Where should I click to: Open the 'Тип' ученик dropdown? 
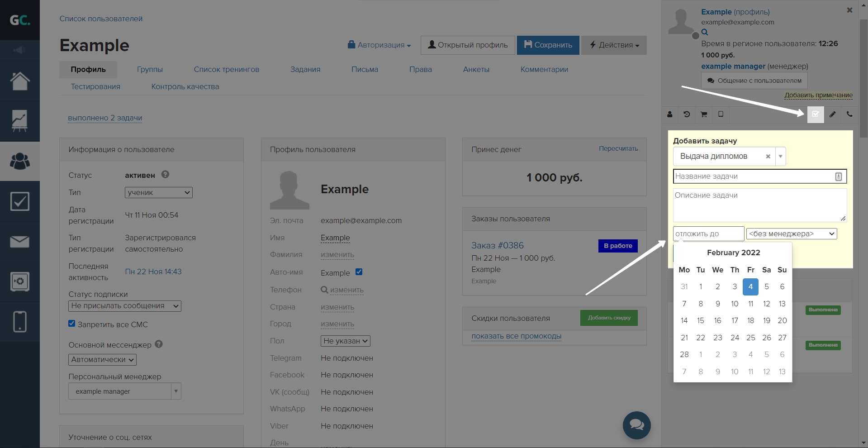tap(158, 192)
